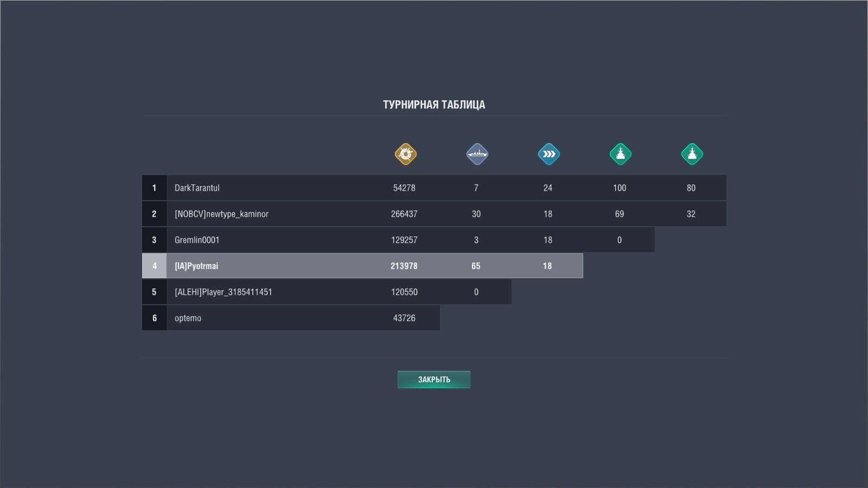Click the damage value 266437

[x=404, y=214]
